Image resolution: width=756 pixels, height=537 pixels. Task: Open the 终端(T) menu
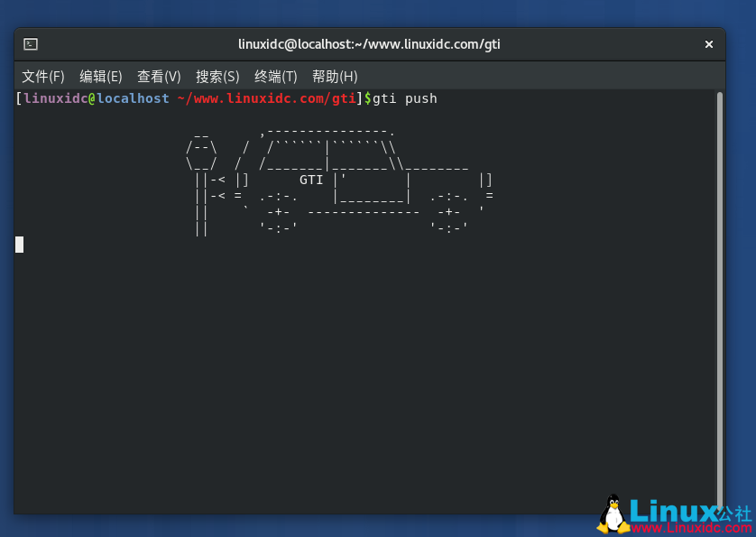tap(276, 76)
